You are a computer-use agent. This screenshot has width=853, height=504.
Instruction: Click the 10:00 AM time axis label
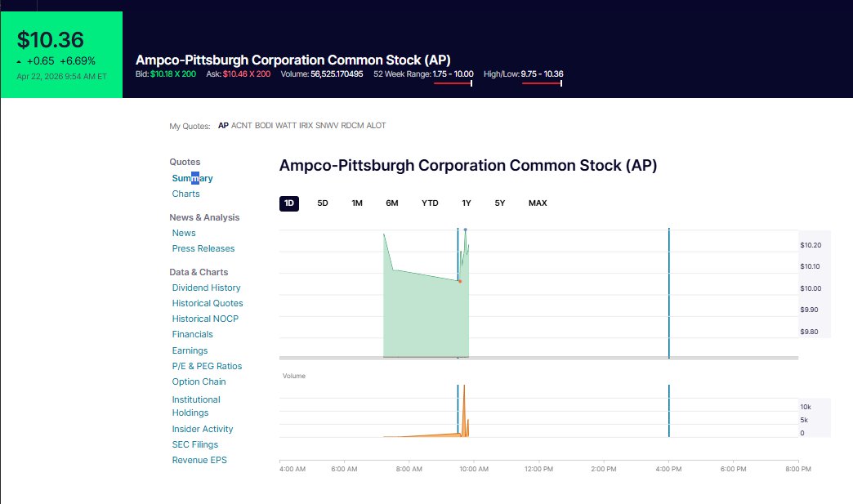[474, 469]
